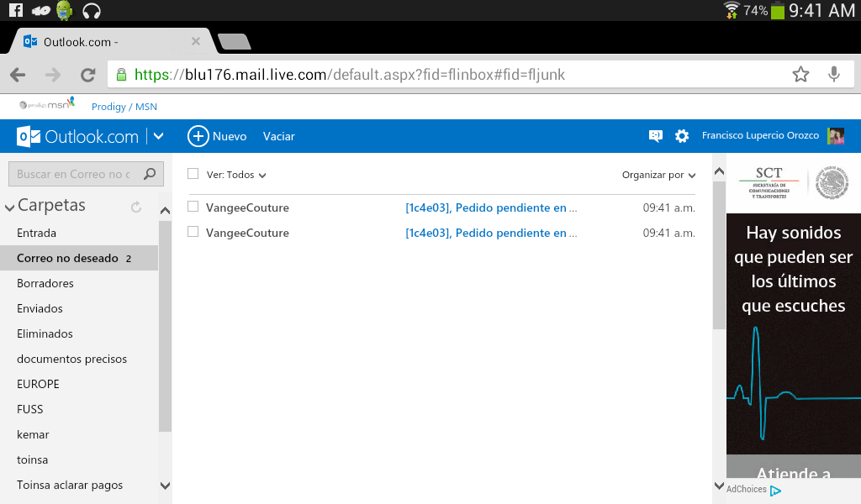
Task: Collapse the Carpetas folder section
Action: [9, 207]
